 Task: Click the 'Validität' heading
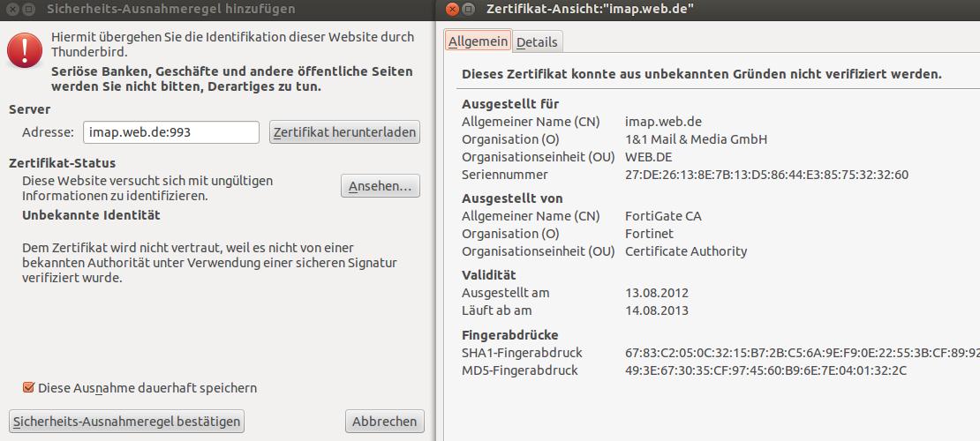(489, 275)
